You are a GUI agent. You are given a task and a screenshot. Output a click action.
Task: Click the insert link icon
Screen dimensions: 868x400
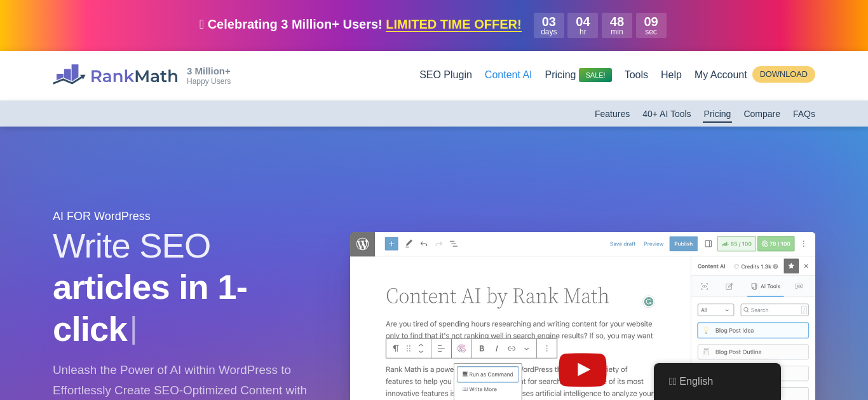coord(512,348)
